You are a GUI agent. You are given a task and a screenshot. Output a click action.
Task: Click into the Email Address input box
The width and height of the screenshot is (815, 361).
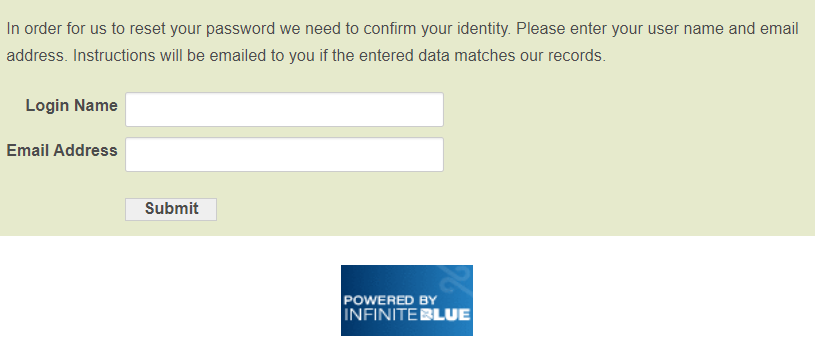click(284, 154)
